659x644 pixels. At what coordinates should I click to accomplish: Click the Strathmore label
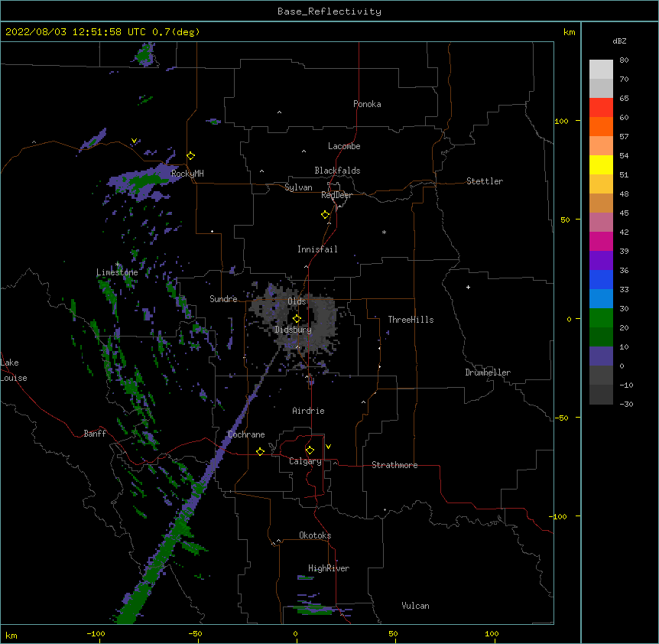394,465
